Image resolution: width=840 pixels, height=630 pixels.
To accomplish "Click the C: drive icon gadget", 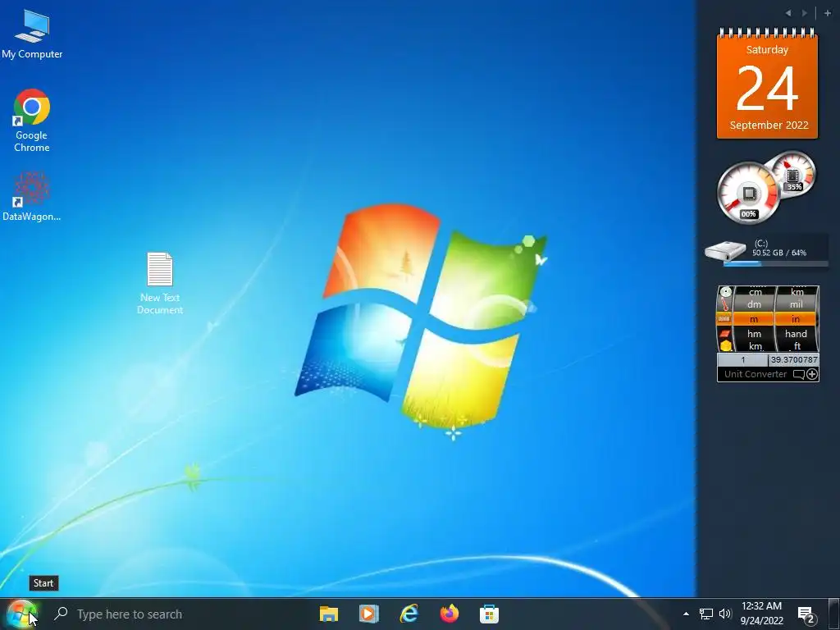I will [725, 250].
